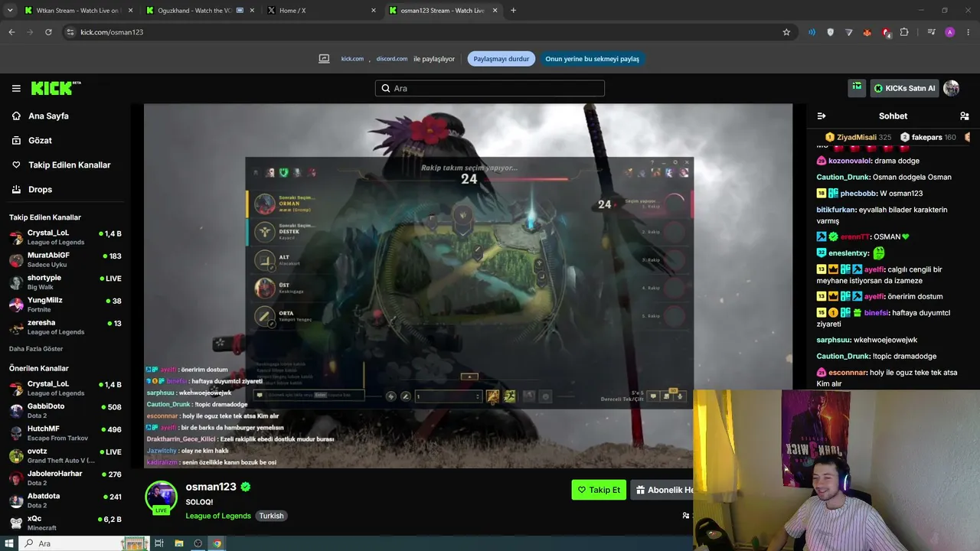Click the osman123 channel avatar
980x551 pixels.
pos(162,497)
